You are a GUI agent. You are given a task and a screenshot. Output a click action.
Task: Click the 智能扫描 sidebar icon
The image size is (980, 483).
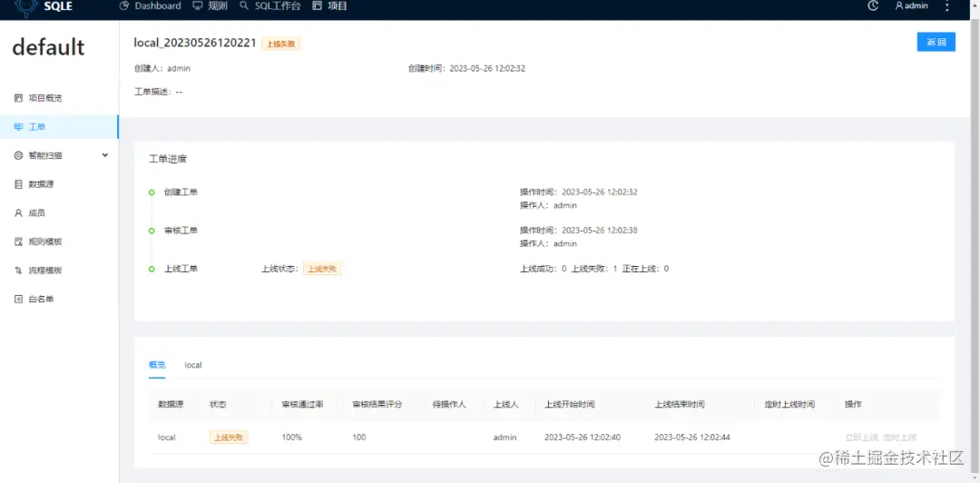tap(18, 156)
